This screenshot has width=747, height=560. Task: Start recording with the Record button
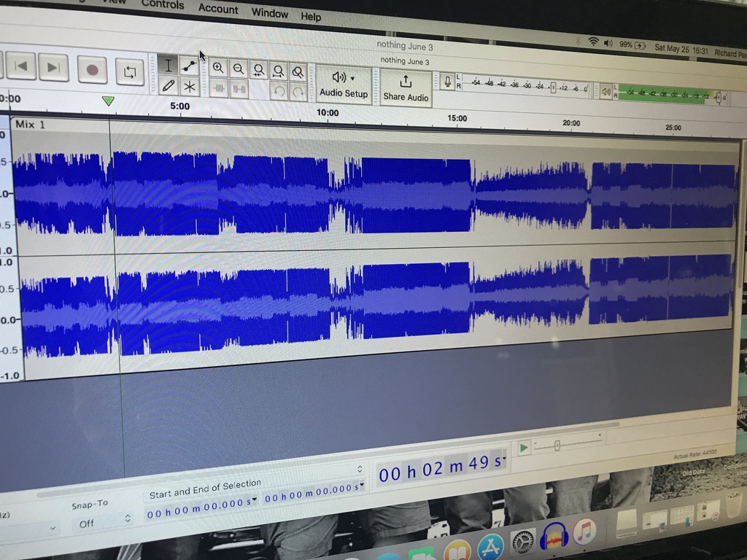point(92,69)
